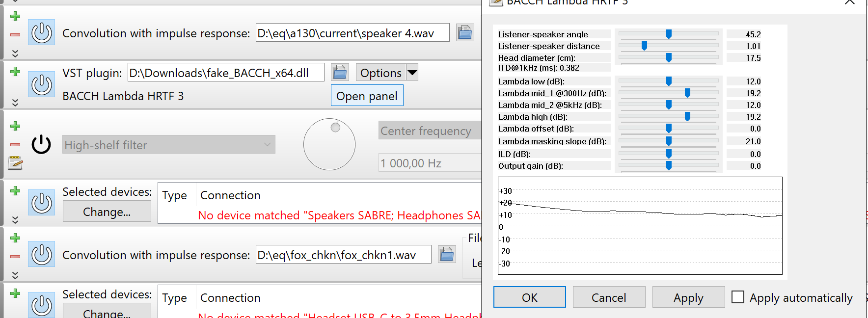Add filter above speaker 4.wav convolution
Viewport: 868px width, 318px height.
coord(15,16)
